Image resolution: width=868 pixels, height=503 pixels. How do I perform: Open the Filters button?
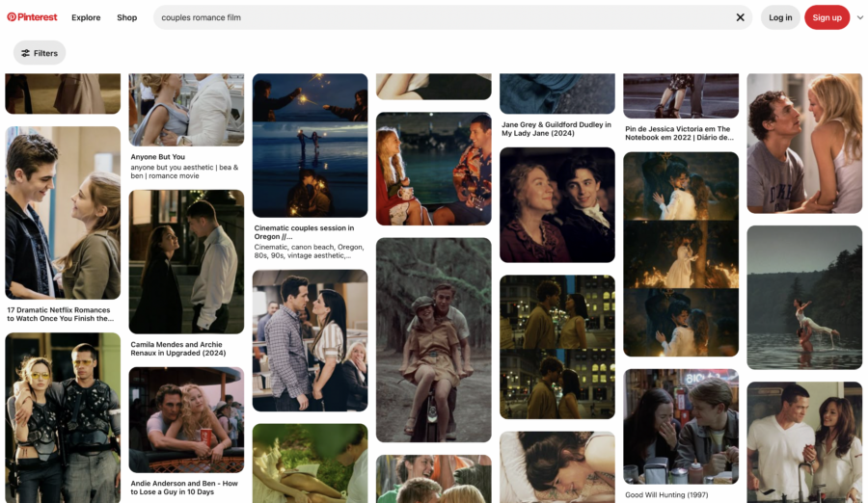40,53
